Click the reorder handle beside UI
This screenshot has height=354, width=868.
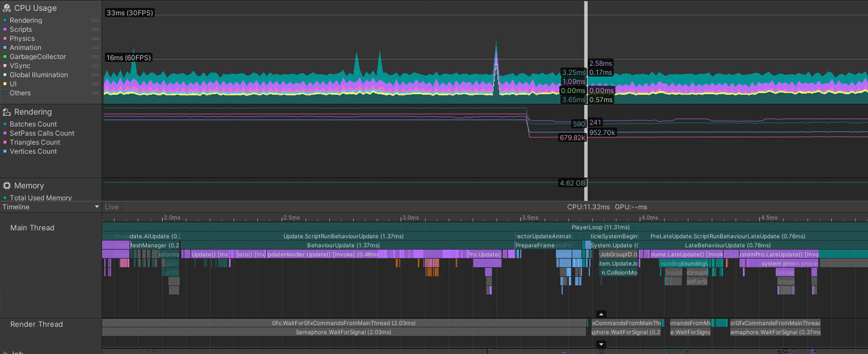(x=95, y=84)
